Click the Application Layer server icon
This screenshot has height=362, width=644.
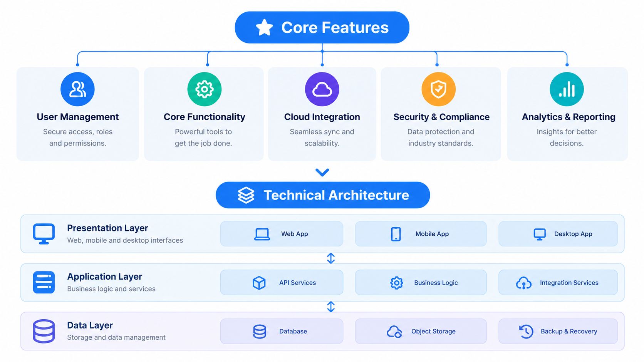click(x=44, y=282)
